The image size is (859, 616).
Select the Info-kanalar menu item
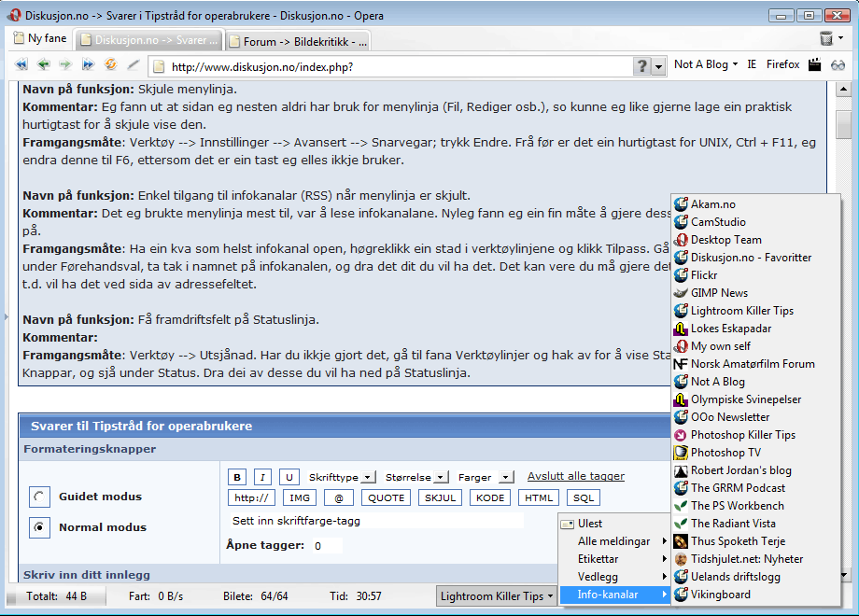tap(614, 595)
